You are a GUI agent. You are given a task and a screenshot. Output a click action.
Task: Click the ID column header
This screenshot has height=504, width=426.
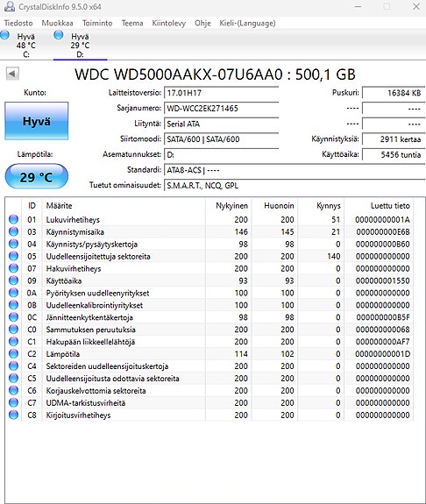click(x=32, y=206)
